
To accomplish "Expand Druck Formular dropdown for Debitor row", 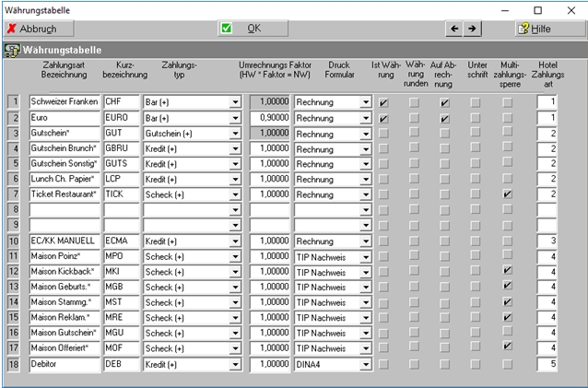I will tap(366, 366).
